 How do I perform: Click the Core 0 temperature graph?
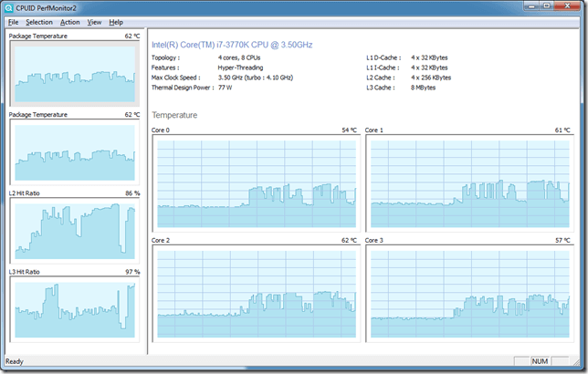pos(257,183)
